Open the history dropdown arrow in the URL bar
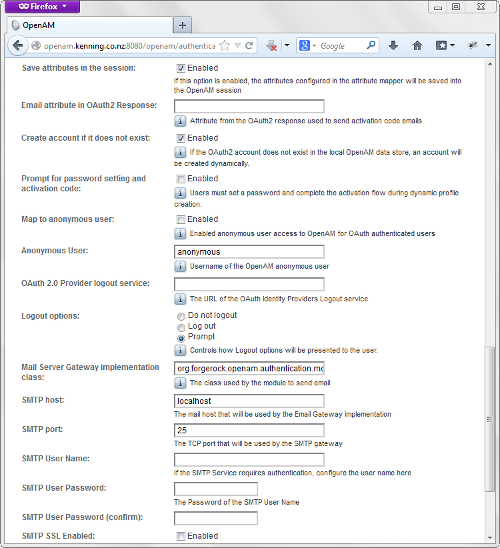Viewport: 500px width, 548px height. coord(238,45)
